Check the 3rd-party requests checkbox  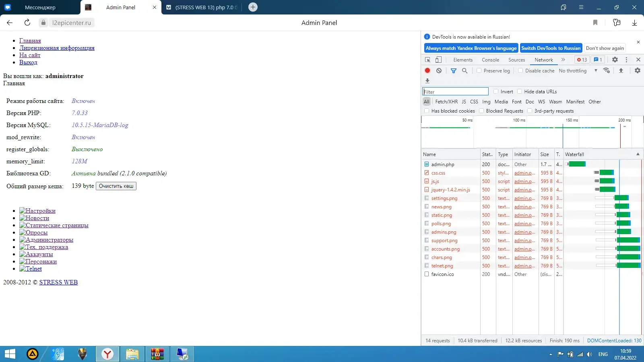530,111
